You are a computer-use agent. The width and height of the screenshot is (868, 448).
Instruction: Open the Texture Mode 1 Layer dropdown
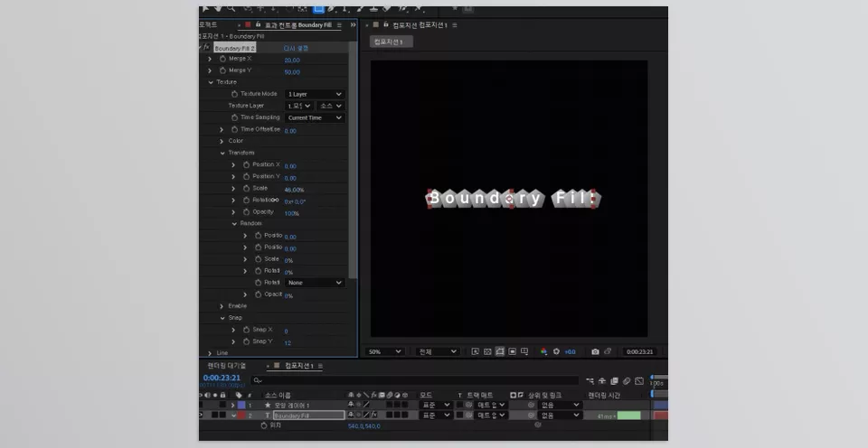[x=315, y=94]
